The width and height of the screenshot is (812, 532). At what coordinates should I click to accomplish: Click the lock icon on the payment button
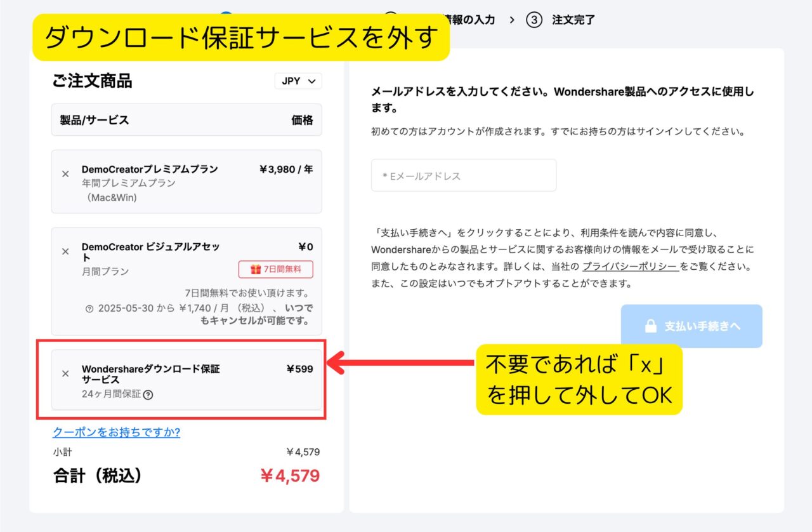click(650, 326)
